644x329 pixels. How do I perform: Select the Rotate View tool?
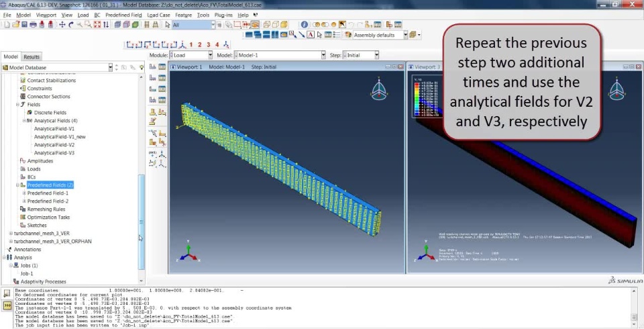tap(70, 25)
